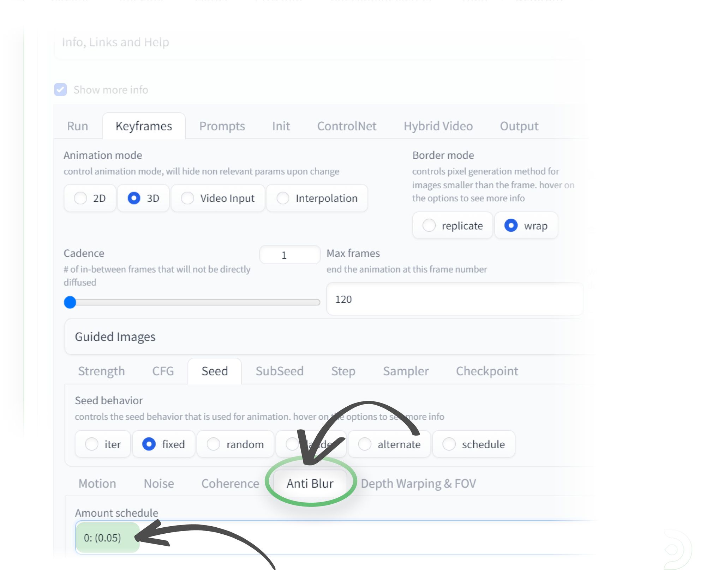Expand Info, Links and Help accordion
Viewport: 706px width, 588px height.
pyautogui.click(x=115, y=42)
